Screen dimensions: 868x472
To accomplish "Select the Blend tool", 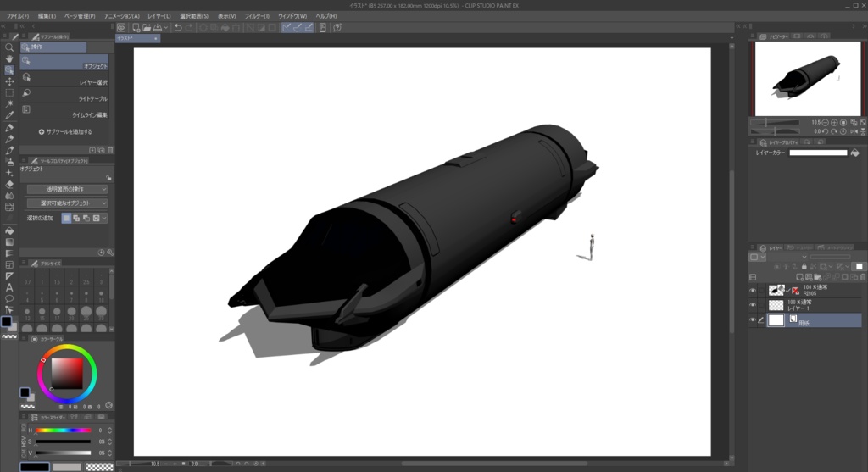I will 9,196.
